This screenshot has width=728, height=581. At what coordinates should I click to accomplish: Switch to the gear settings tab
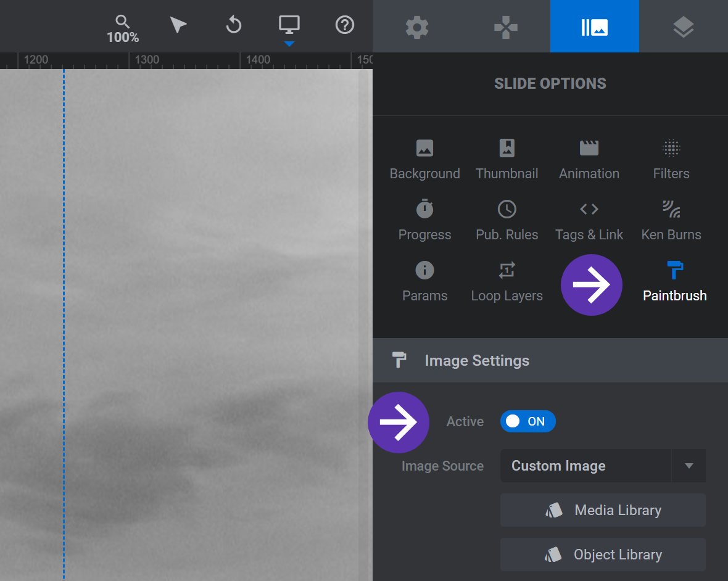(x=417, y=27)
